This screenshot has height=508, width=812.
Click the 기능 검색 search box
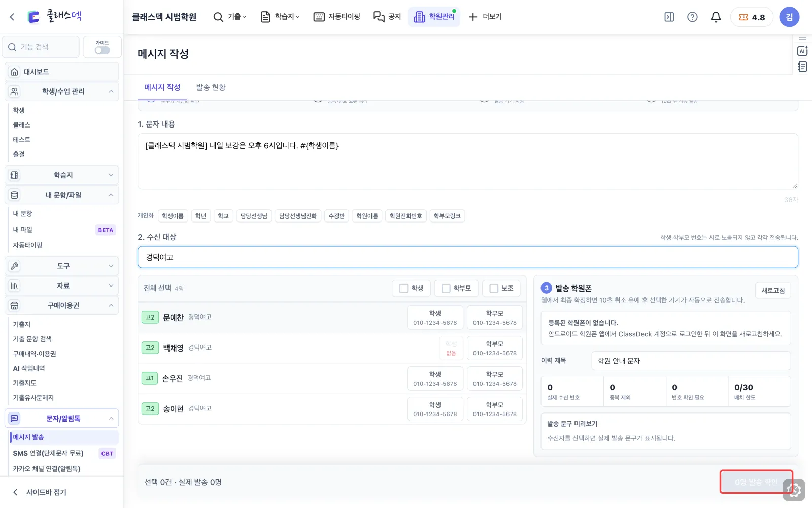[x=41, y=47]
